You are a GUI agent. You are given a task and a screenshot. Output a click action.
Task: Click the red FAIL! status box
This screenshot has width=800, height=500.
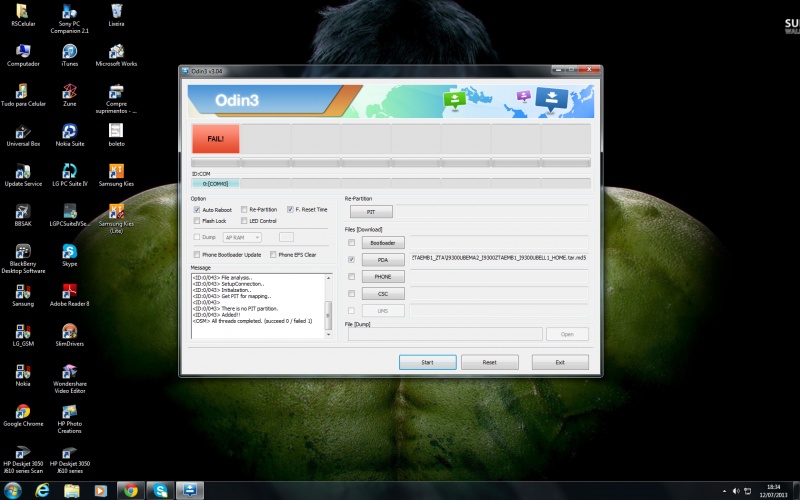(x=215, y=139)
